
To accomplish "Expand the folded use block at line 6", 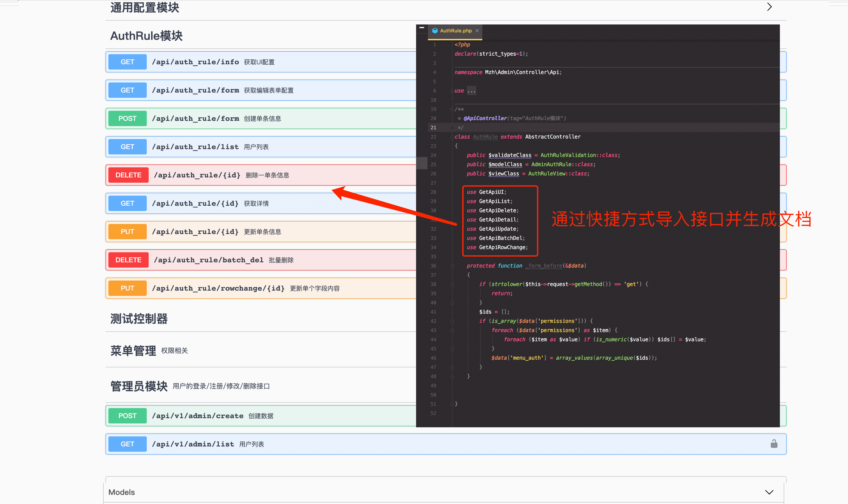I will [x=452, y=91].
